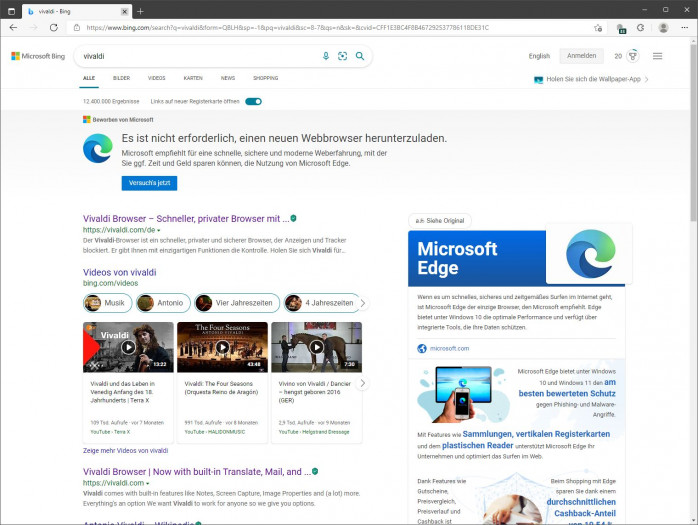Expand dropdown arrow beside vivaldi.com/de URL

click(158, 230)
